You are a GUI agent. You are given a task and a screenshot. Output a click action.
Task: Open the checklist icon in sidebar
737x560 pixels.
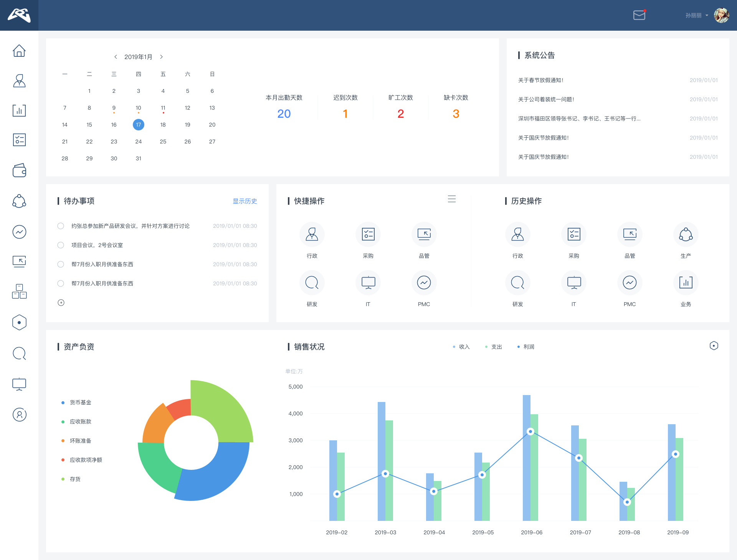point(19,140)
